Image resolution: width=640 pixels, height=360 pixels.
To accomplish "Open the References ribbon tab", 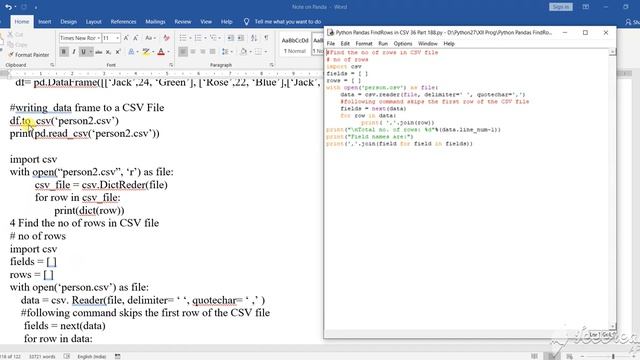I will pyautogui.click(x=123, y=22).
